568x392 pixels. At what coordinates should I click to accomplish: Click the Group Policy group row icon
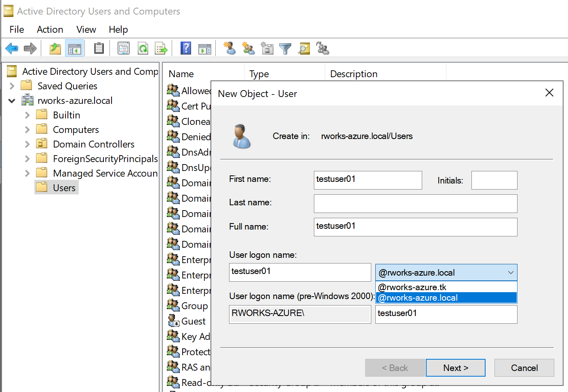click(x=173, y=305)
